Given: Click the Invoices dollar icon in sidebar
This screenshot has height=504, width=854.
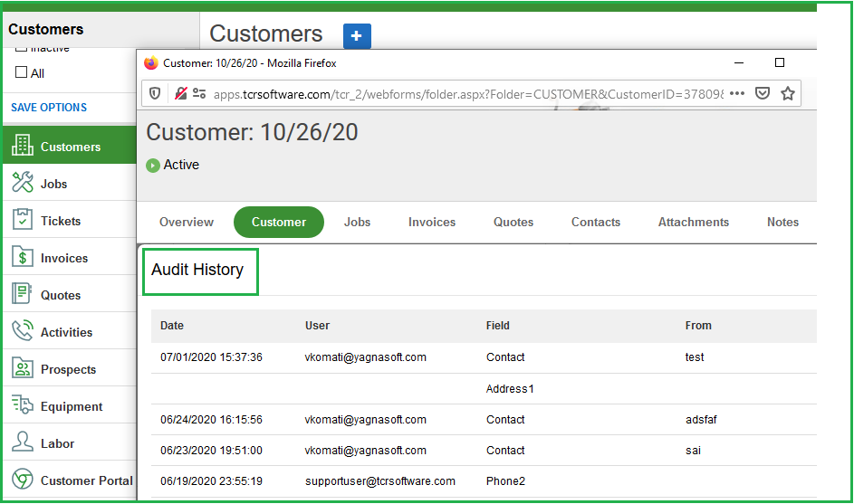Looking at the screenshot, I should pos(23,258).
